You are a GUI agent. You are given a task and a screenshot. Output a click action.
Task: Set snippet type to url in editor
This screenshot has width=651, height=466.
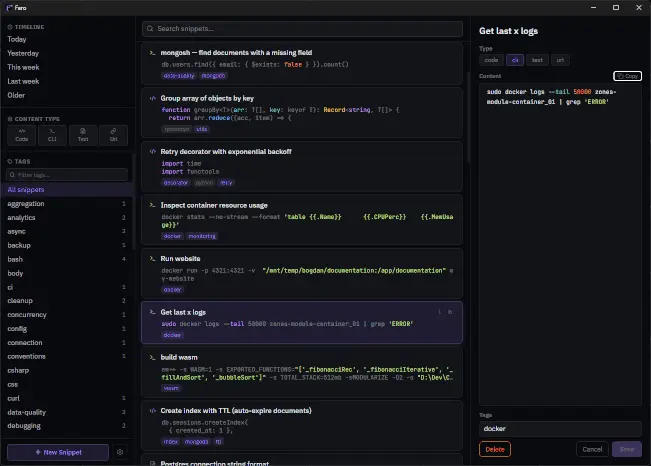(x=560, y=60)
